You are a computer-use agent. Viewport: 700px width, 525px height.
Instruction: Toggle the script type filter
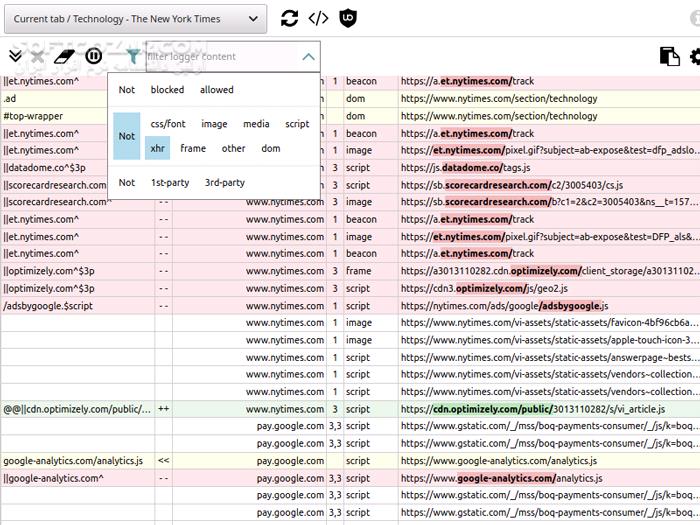[297, 124]
